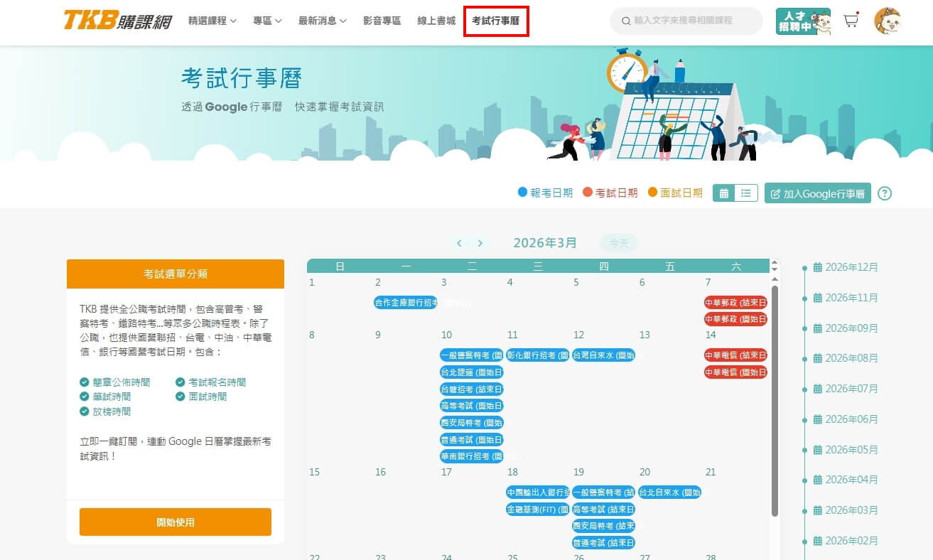This screenshot has height=560, width=933.
Task: Switch to calendar grid view
Action: pyautogui.click(x=724, y=193)
